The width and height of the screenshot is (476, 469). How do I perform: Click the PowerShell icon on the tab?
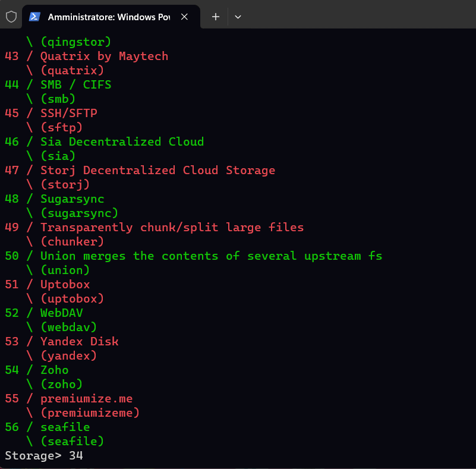pos(35,17)
